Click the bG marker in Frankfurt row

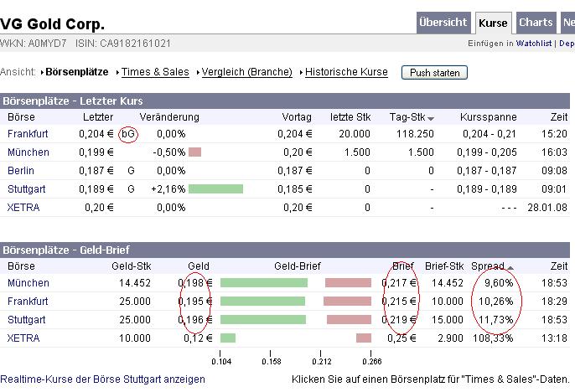tap(128, 134)
